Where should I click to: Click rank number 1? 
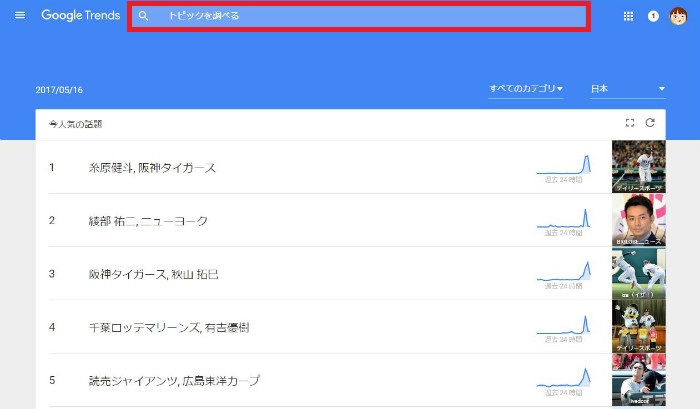pyautogui.click(x=52, y=167)
